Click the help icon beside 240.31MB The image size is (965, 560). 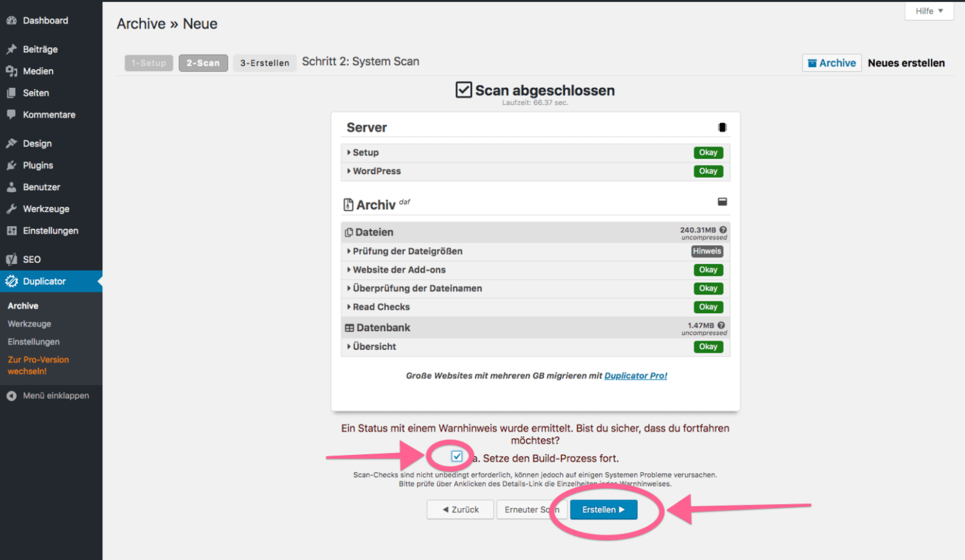tap(723, 229)
